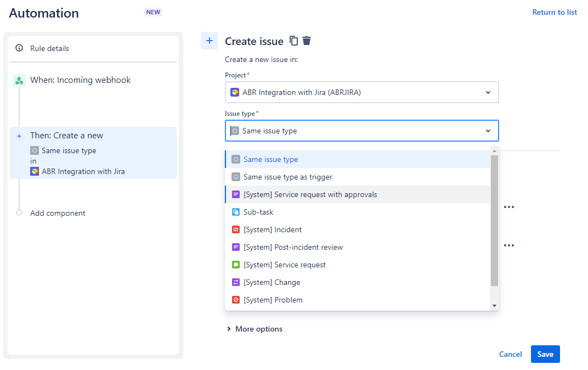Viewport: 588px width, 370px height.
Task: Expand More options section
Action: tap(255, 329)
